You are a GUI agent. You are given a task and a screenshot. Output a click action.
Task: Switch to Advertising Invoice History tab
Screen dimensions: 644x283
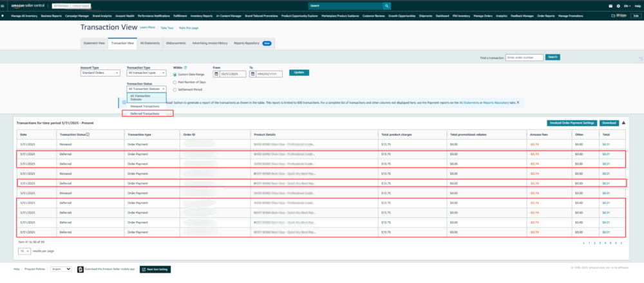[x=209, y=43]
